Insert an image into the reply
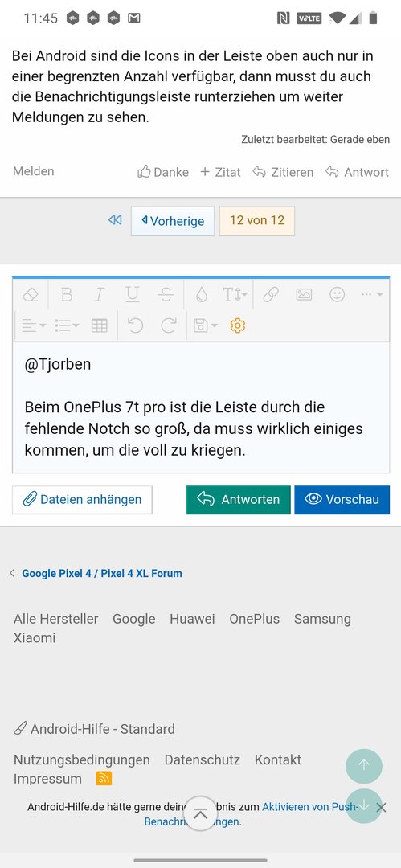This screenshot has height=868, width=401. 304,295
